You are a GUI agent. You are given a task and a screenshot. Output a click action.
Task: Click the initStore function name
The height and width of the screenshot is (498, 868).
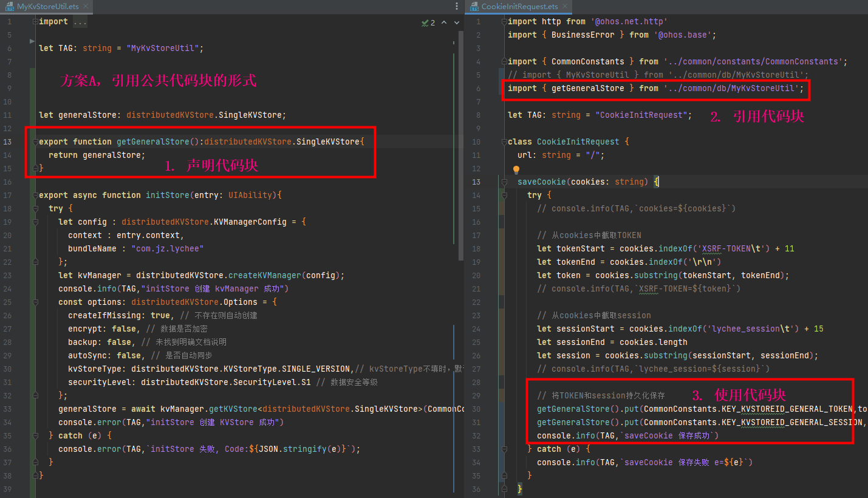pos(167,195)
